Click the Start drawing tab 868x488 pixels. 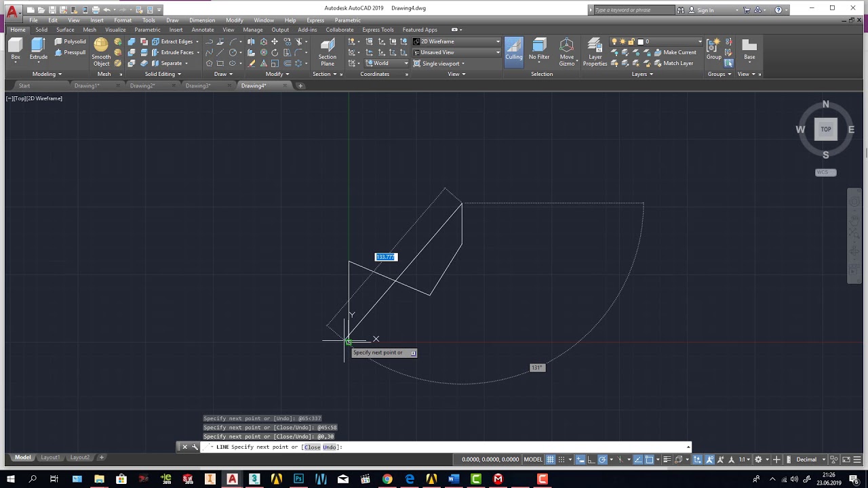coord(24,86)
